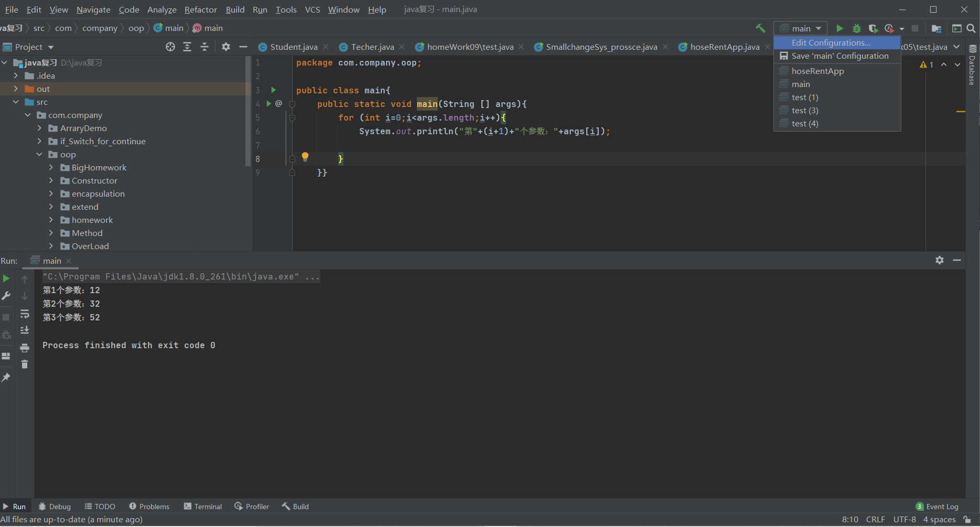Screen dimensions: 980x527
Task: Click wrench icon in Run panel sidebar
Action: click(6, 296)
